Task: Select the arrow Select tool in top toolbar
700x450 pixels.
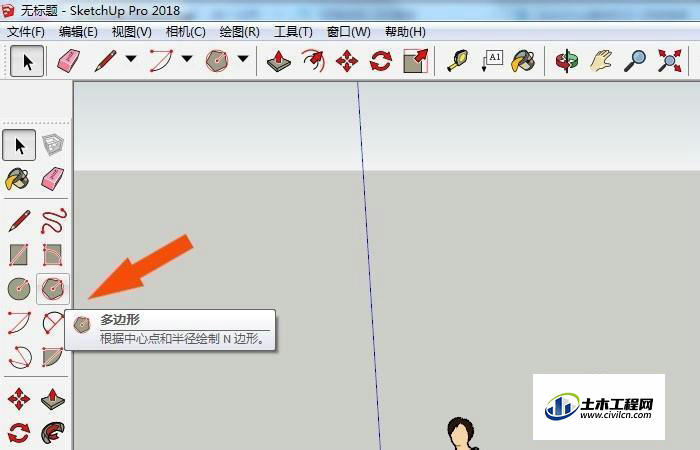Action: [27, 61]
